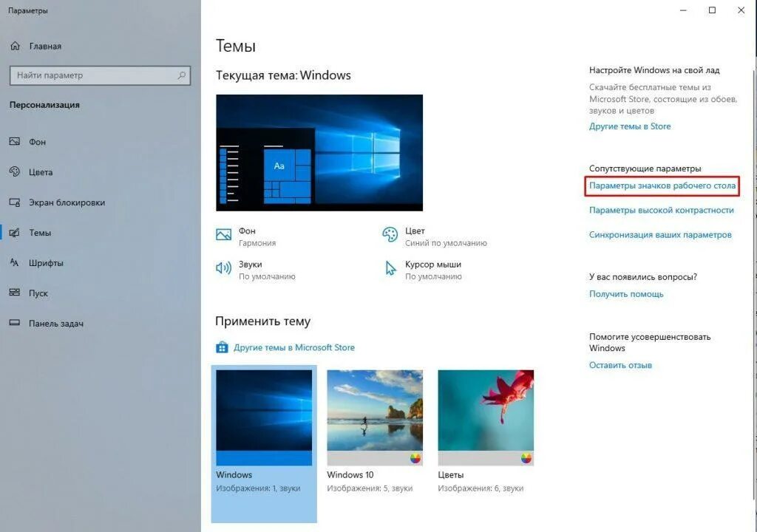This screenshot has width=757, height=532.
Task: Click the Текущая тема: Windows heading
Action: pos(283,75)
